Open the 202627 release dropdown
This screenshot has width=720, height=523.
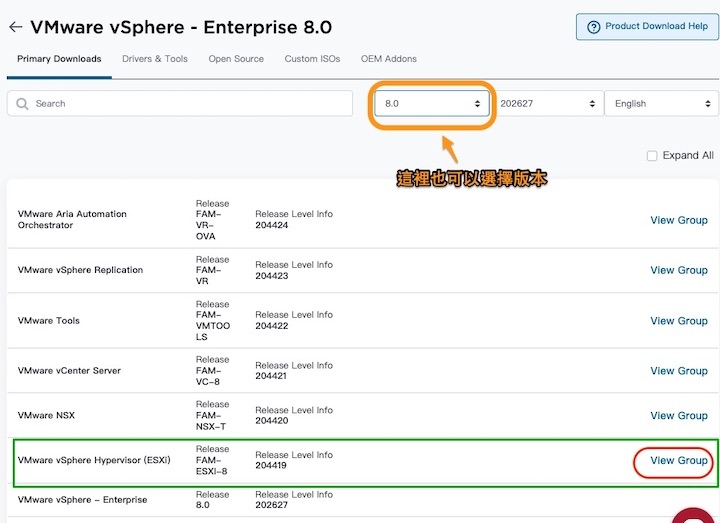[x=548, y=103]
